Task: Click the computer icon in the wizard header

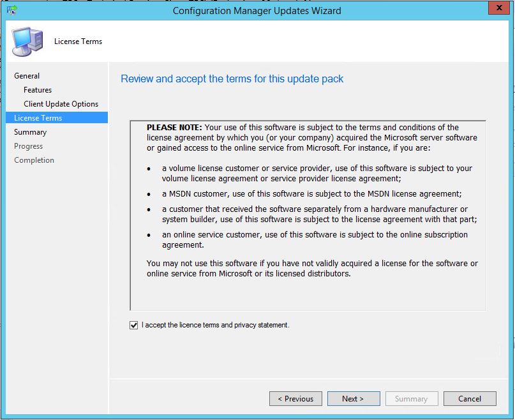Action: 28,41
